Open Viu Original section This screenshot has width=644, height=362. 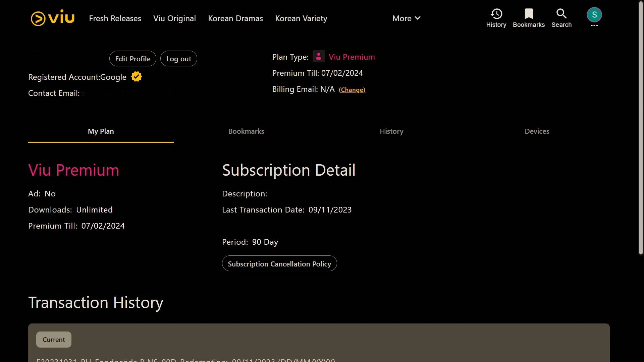[174, 18]
